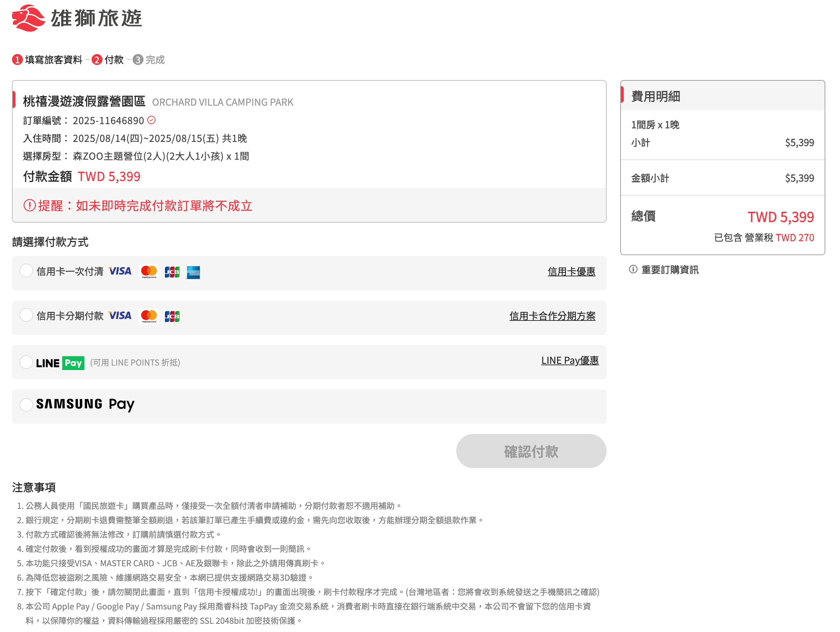Open 信用卡合作分期方案 link
Screen dimensions: 840x632
[x=552, y=316]
